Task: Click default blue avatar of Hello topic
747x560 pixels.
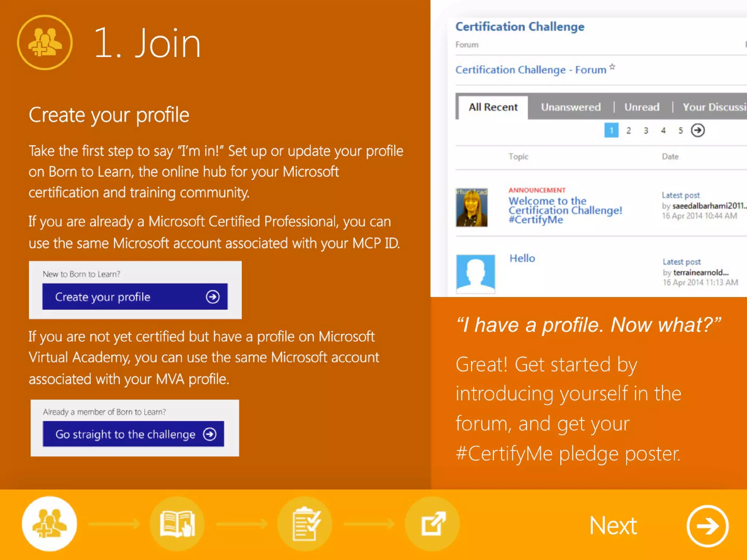Action: (476, 274)
